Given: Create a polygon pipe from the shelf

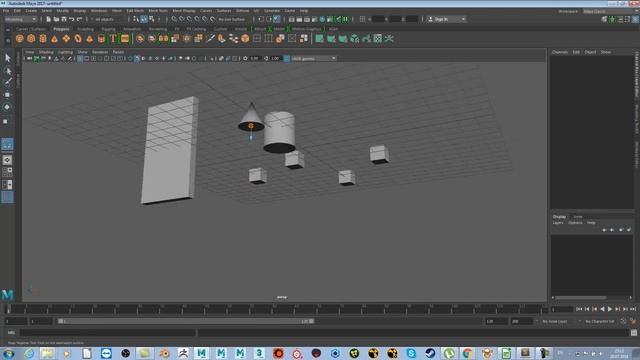Looking at the screenshot, I should [x=101, y=39].
